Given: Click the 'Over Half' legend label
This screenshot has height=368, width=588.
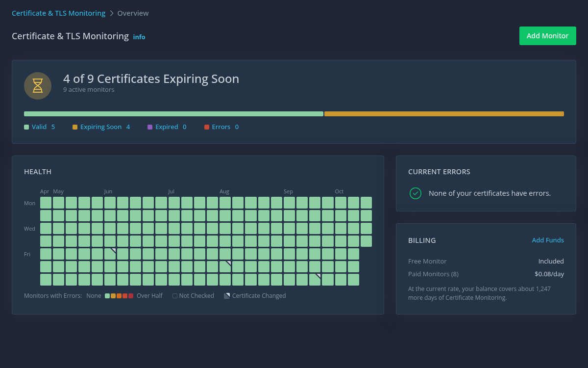Looking at the screenshot, I should point(149,296).
